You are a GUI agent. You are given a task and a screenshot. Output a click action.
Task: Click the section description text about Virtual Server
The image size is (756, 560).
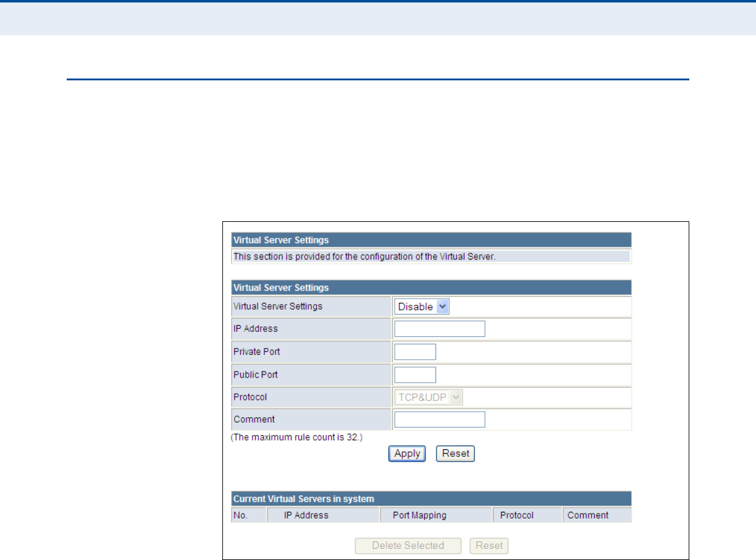(x=364, y=257)
